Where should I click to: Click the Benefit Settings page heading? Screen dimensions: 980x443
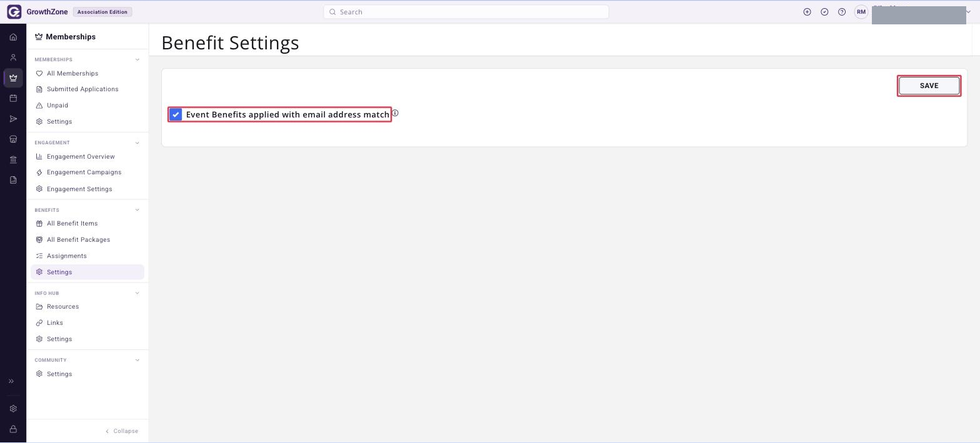[230, 42]
